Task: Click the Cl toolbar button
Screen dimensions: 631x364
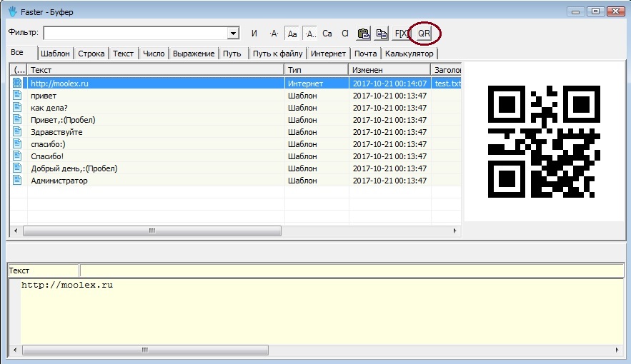Action: (x=345, y=34)
